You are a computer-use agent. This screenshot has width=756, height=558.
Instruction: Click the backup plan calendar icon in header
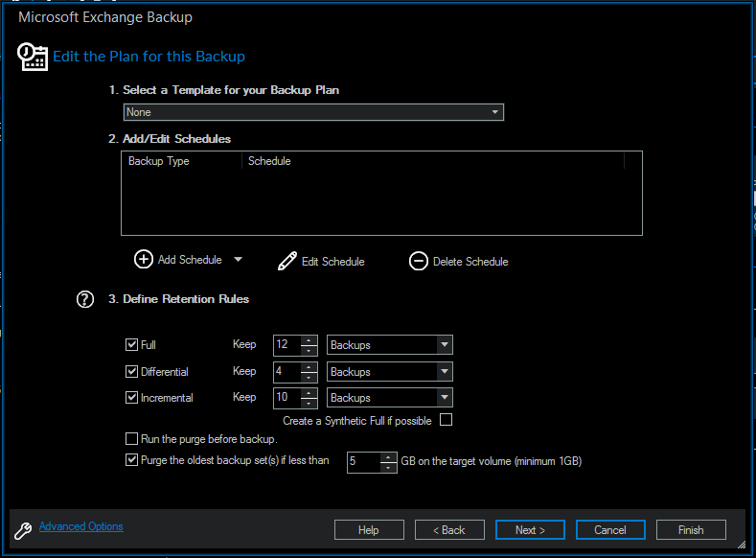pos(33,57)
